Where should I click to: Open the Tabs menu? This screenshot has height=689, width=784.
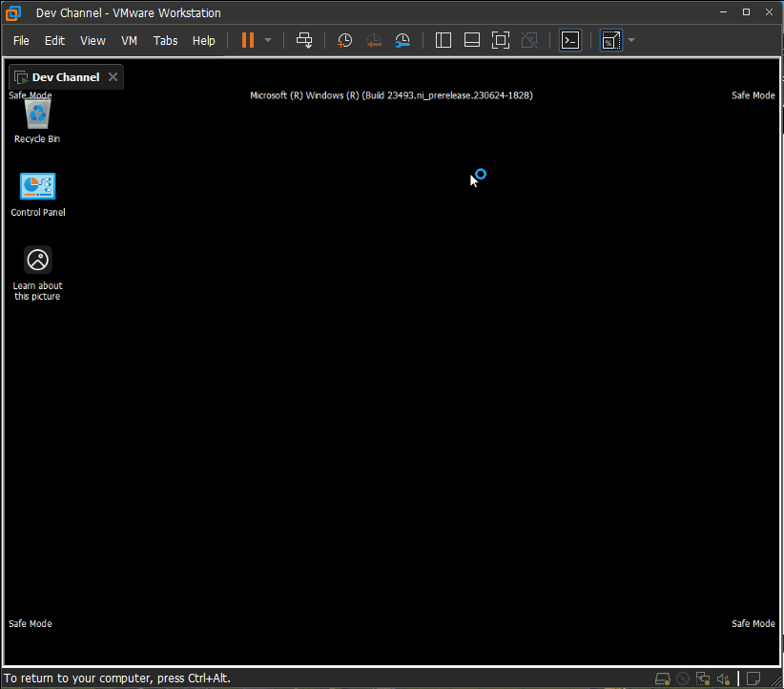[165, 40]
